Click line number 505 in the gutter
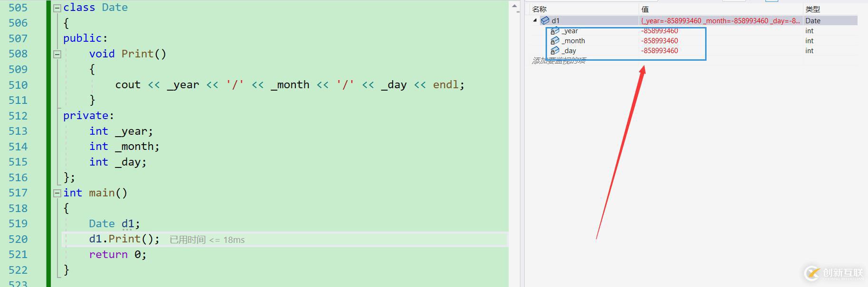The image size is (868, 287). coord(18,8)
